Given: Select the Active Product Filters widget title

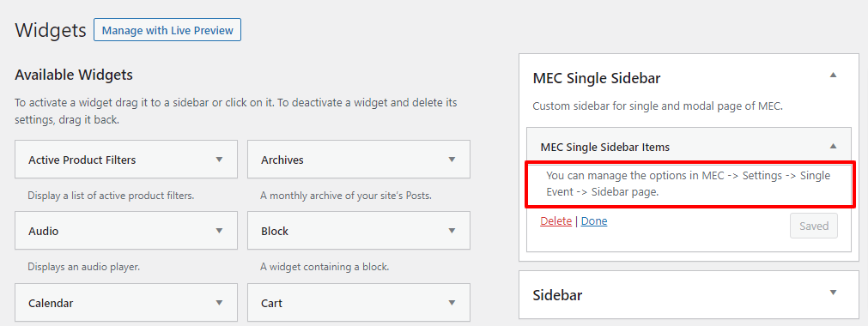Looking at the screenshot, I should pos(82,160).
